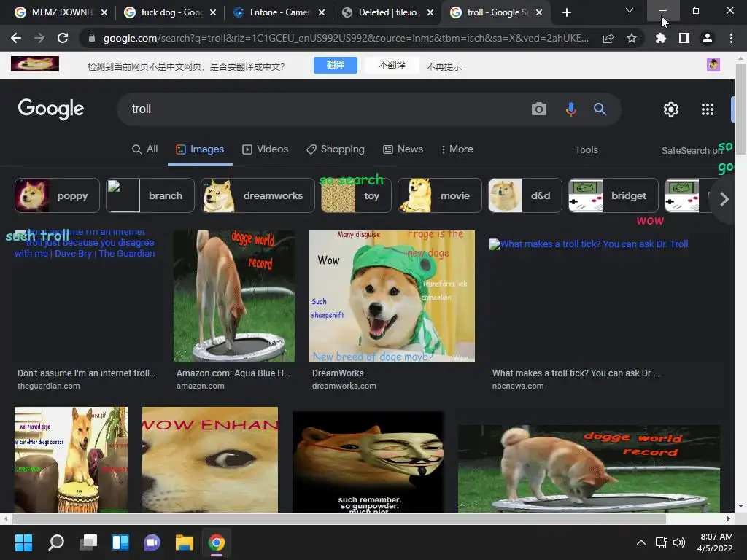View the site information lock icon
The width and height of the screenshot is (747, 560).
click(92, 38)
